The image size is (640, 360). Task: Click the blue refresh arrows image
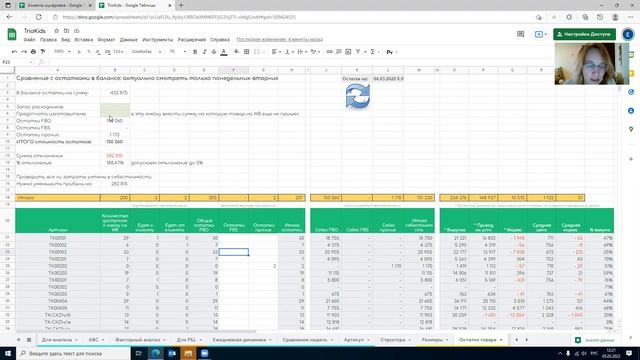tap(358, 96)
